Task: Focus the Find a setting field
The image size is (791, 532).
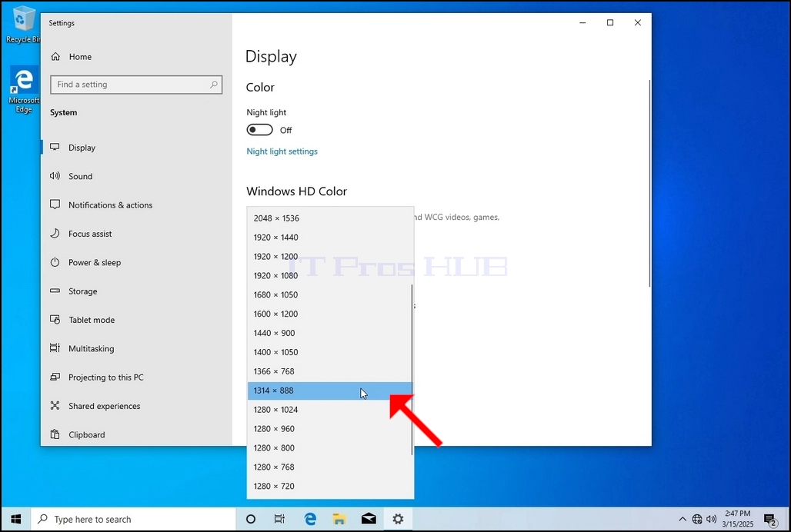Action: [136, 85]
